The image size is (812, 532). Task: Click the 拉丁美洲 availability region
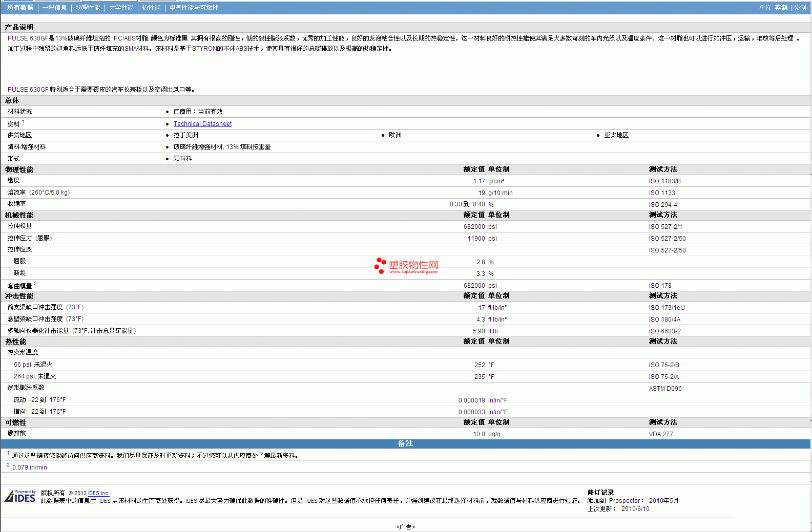coord(185,135)
